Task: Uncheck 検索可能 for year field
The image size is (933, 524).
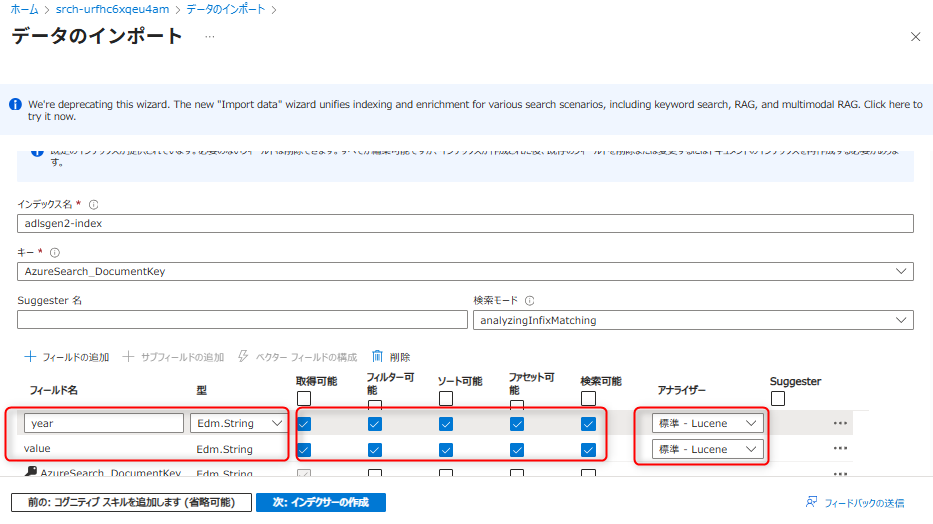Action: 588,424
